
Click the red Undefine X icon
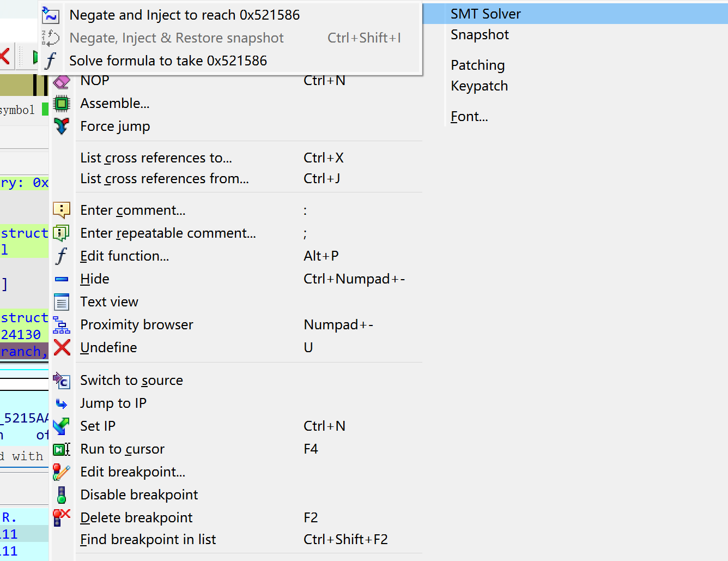pos(62,347)
